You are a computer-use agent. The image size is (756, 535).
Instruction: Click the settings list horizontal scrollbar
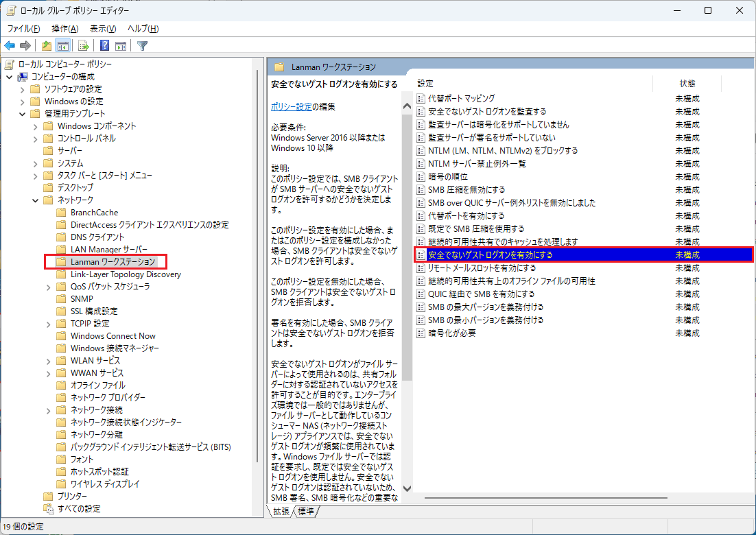pyautogui.click(x=546, y=498)
